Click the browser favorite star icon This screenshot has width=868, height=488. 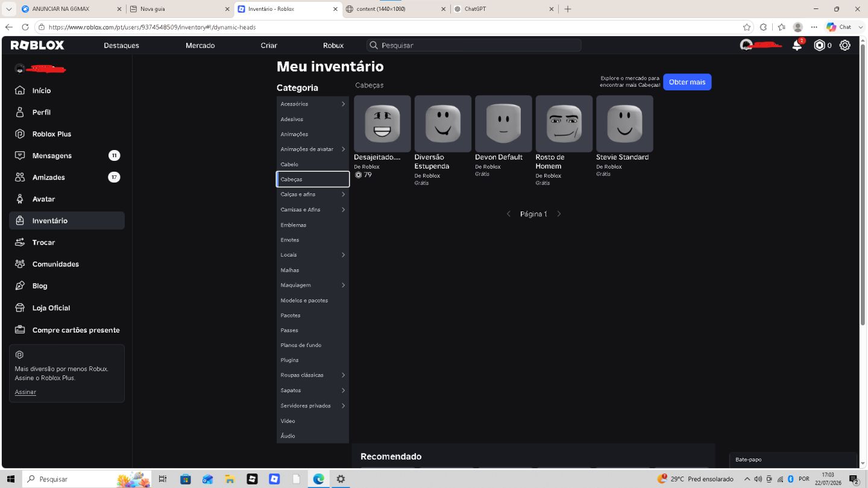(x=747, y=27)
